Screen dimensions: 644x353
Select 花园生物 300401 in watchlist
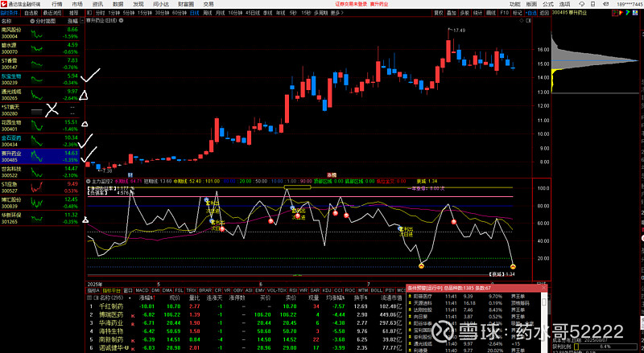(39, 125)
